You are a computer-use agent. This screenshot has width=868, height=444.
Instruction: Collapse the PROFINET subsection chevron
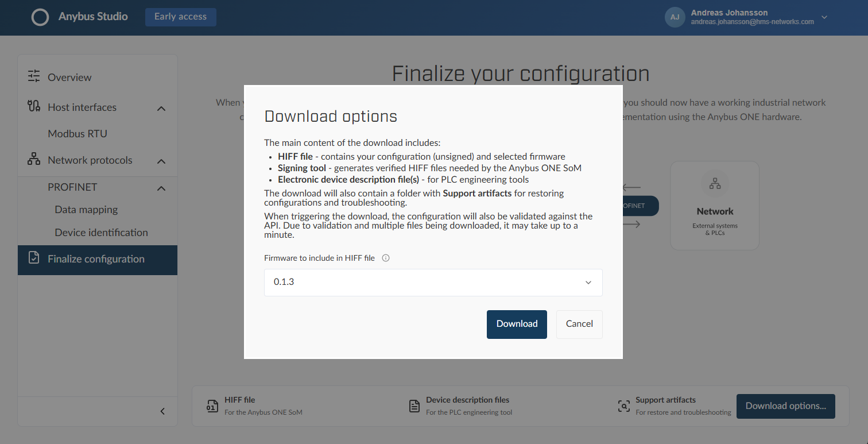pos(161,188)
